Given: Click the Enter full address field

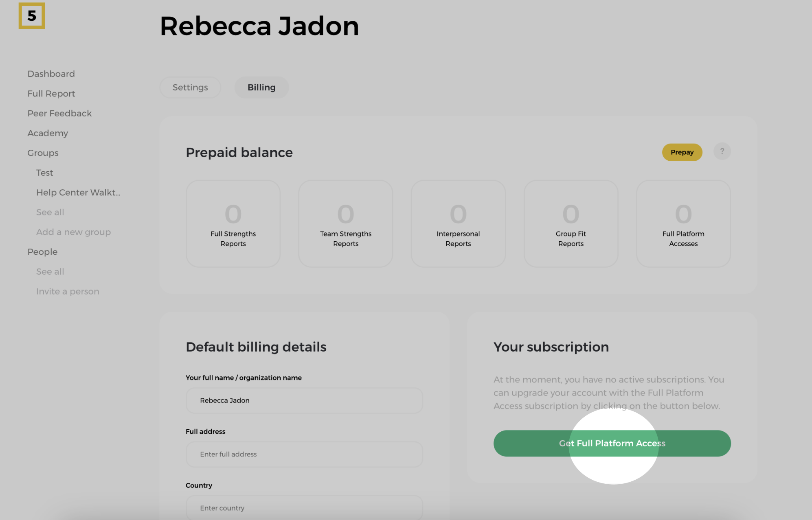Looking at the screenshot, I should tap(304, 454).
